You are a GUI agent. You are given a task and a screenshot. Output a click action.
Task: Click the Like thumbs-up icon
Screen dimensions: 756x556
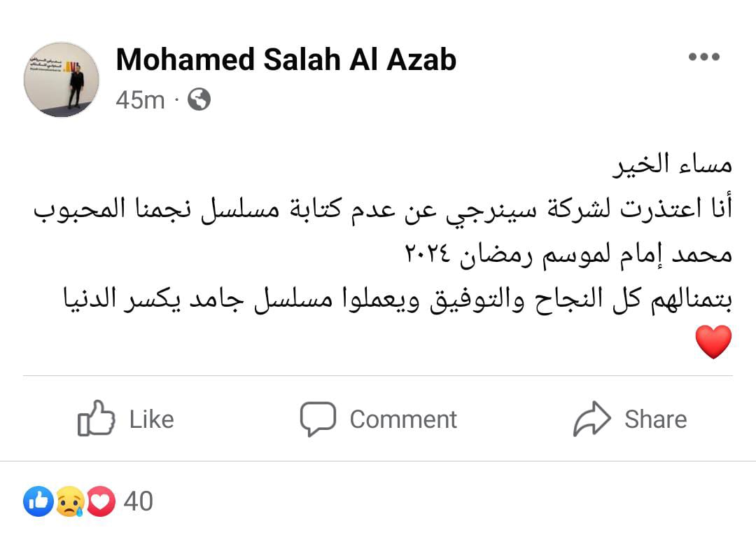96,419
